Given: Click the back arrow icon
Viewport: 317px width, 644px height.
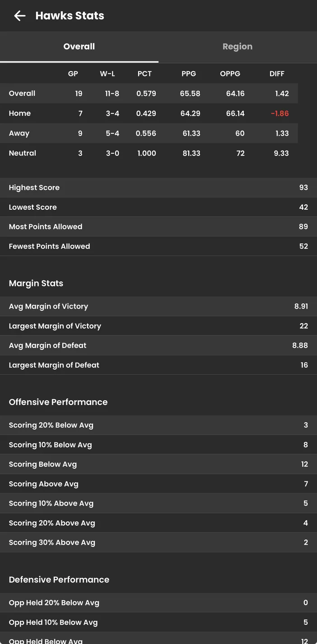Looking at the screenshot, I should pyautogui.click(x=19, y=16).
